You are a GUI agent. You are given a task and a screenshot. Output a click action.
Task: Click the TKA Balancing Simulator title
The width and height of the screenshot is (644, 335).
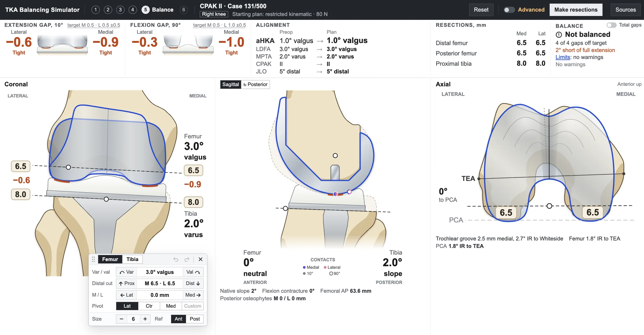pyautogui.click(x=42, y=10)
